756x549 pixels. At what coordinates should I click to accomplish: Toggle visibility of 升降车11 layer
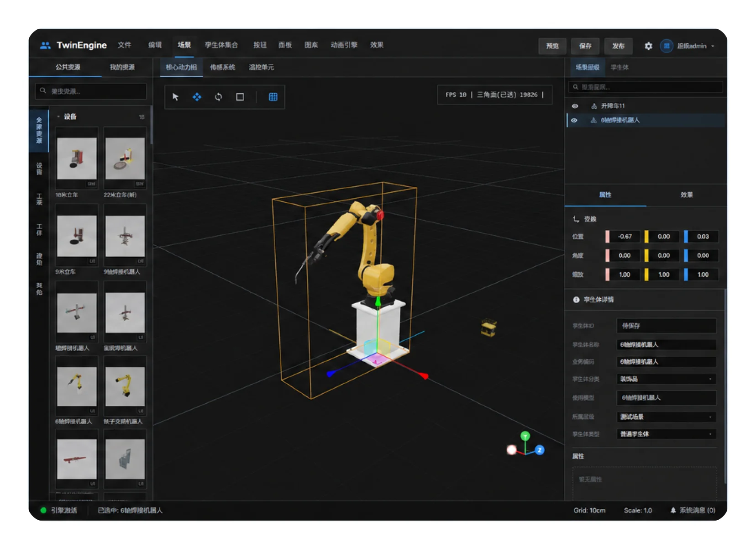pyautogui.click(x=575, y=106)
